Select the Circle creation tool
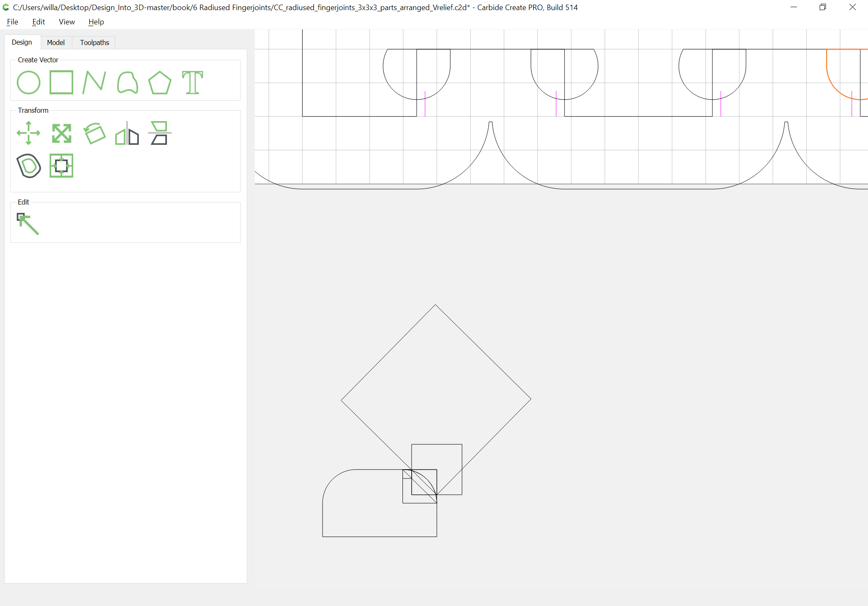868x606 pixels. pyautogui.click(x=29, y=82)
